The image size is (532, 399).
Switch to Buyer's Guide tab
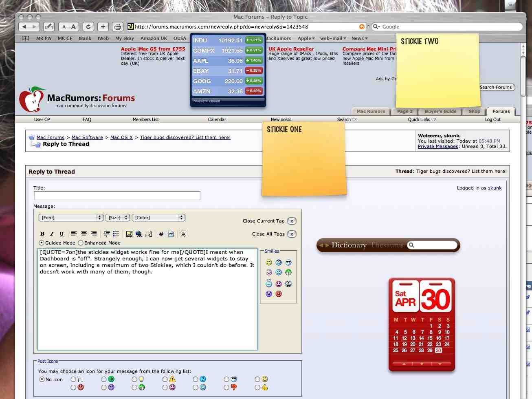pos(440,111)
